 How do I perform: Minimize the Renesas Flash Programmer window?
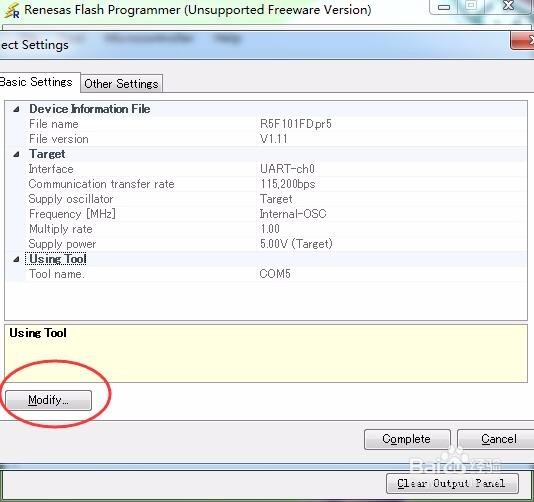point(444,7)
